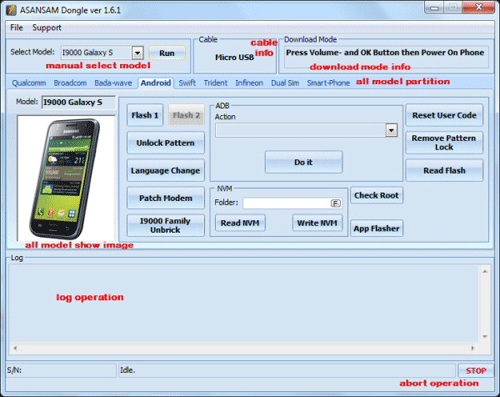Open the File menu
The width and height of the screenshot is (500, 397).
click(16, 28)
